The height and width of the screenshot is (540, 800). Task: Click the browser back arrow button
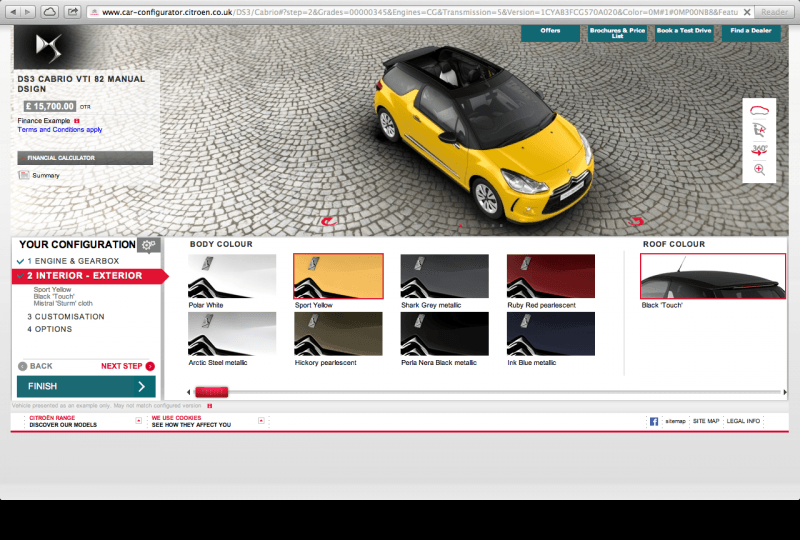tap(14, 11)
